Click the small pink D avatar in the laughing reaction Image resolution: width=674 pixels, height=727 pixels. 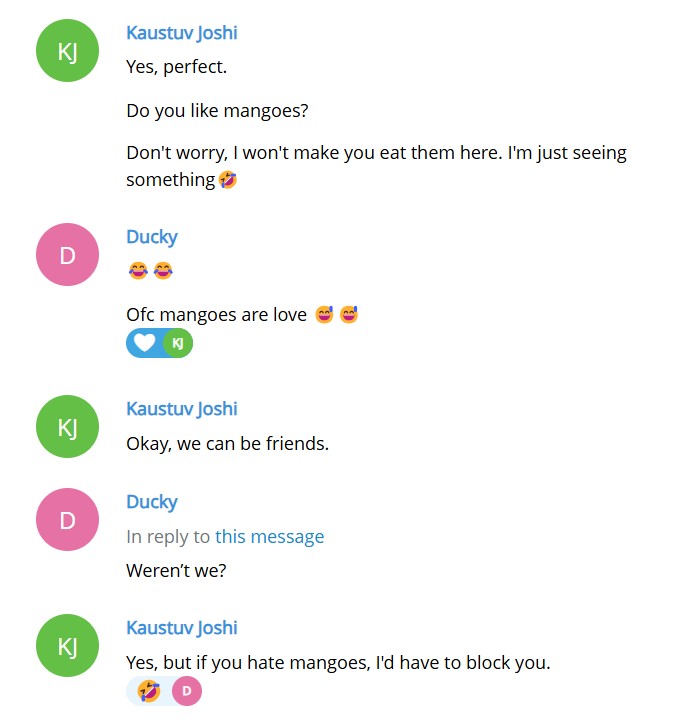[186, 690]
